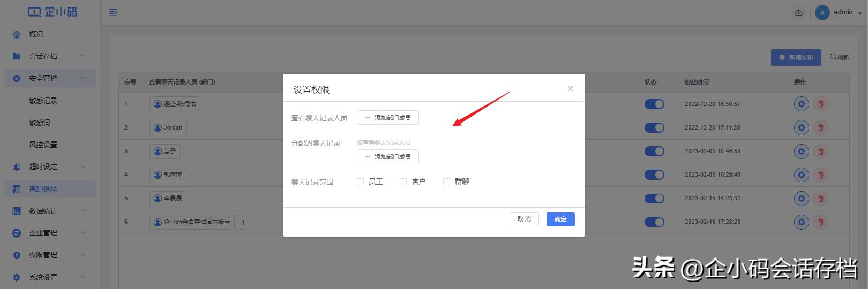Image resolution: width=868 pixels, height=289 pixels.
Task: Add member under 查看聊天记录人员
Action: click(x=388, y=118)
